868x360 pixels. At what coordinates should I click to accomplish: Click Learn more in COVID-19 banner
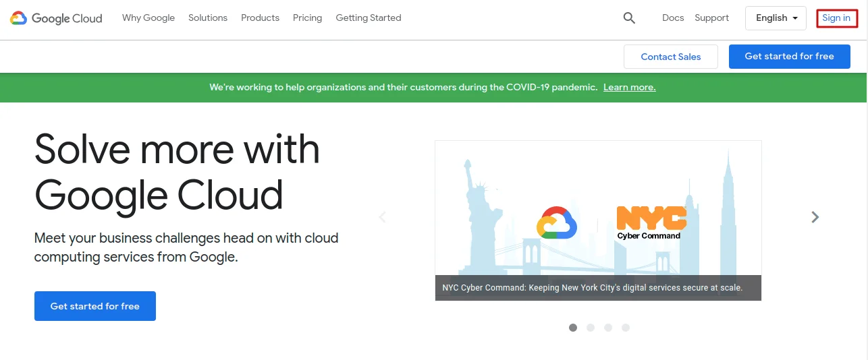click(629, 88)
